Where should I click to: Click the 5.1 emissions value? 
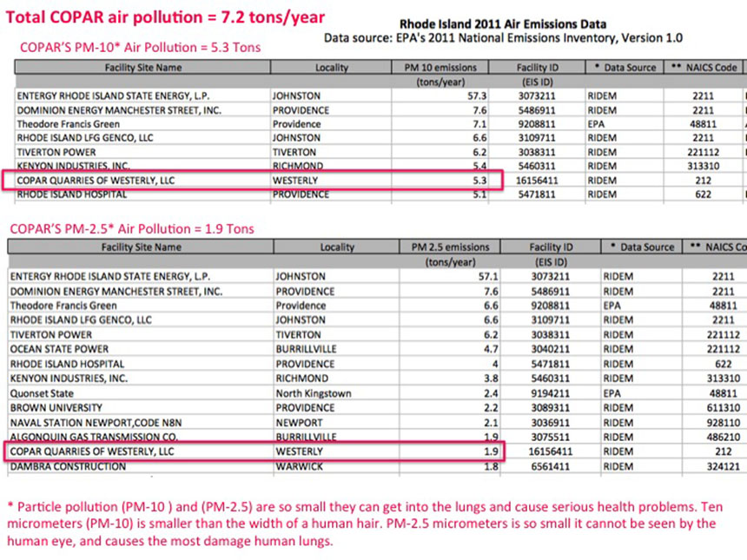[479, 194]
